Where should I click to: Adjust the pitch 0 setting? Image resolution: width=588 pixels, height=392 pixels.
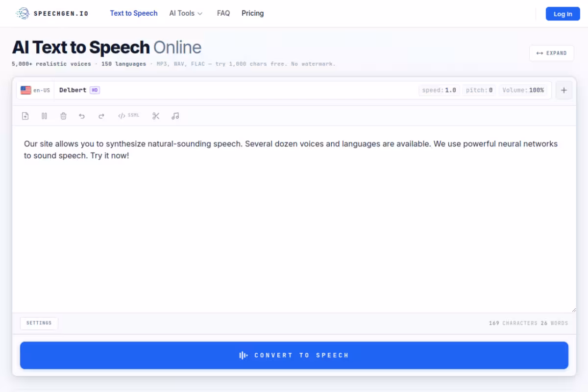[x=479, y=90]
